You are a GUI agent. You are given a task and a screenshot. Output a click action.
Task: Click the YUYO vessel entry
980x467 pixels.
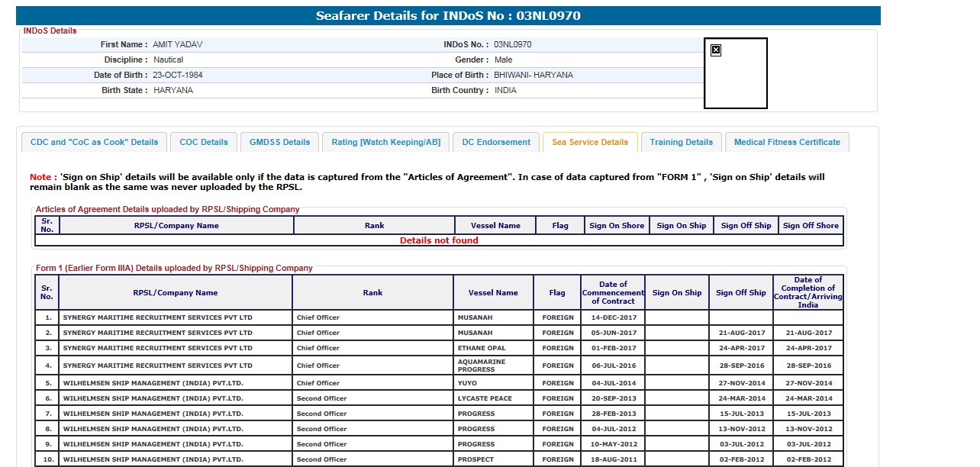tap(466, 383)
